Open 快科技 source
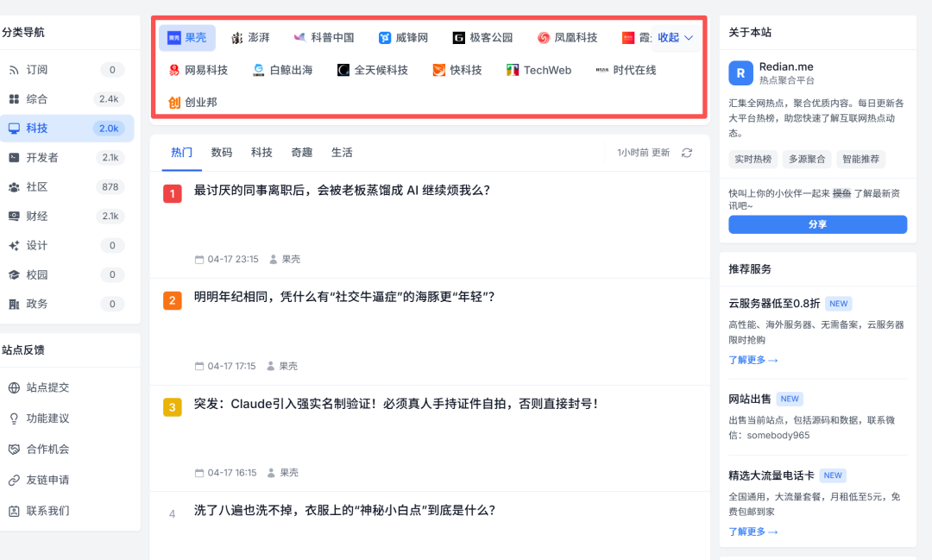 pos(457,70)
